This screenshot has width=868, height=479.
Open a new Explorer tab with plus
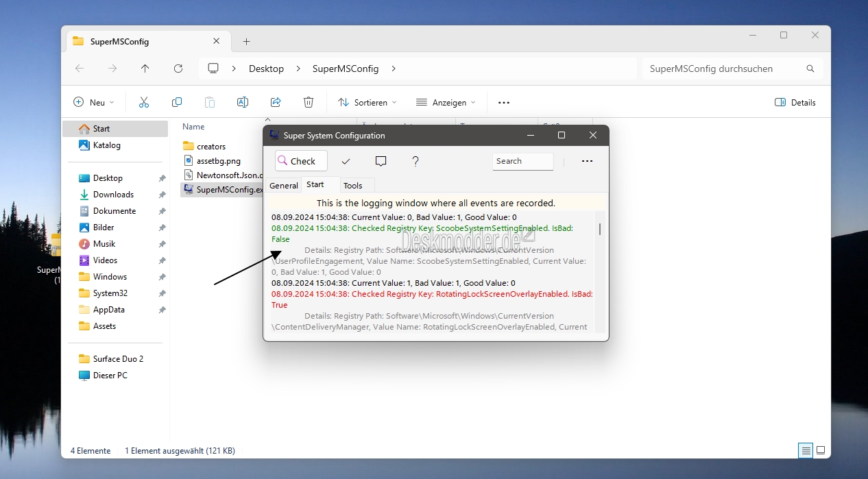247,41
